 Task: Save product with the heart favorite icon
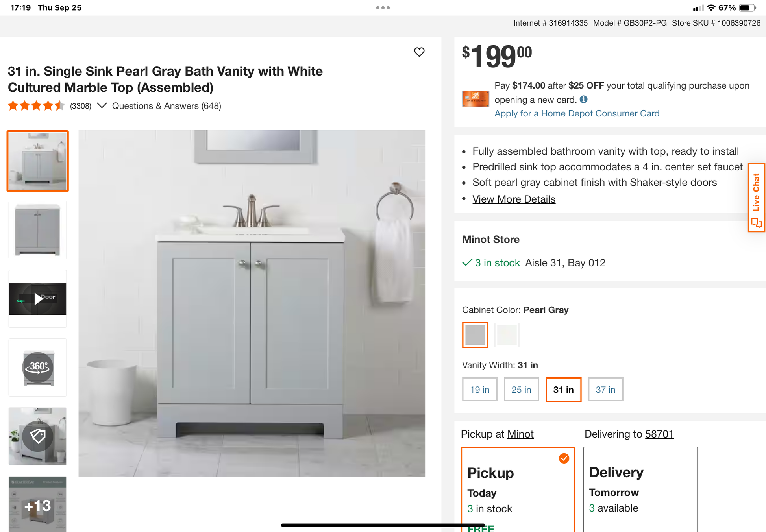pos(419,52)
